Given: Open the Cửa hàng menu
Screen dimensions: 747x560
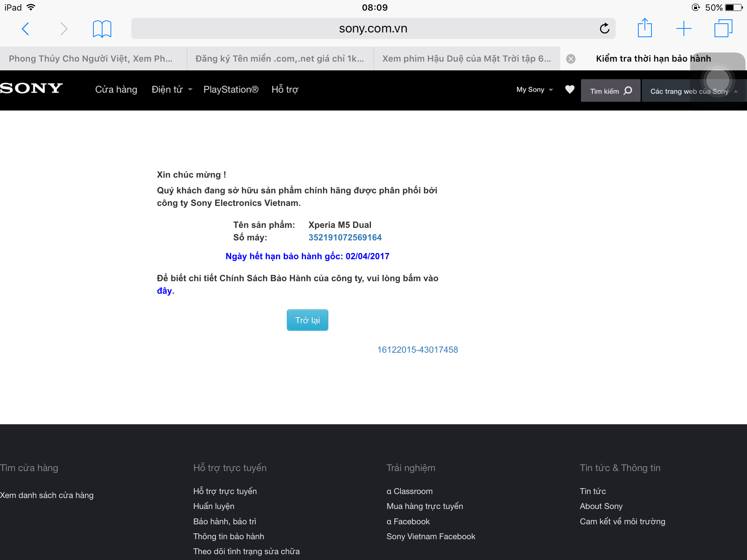Looking at the screenshot, I should pyautogui.click(x=116, y=89).
